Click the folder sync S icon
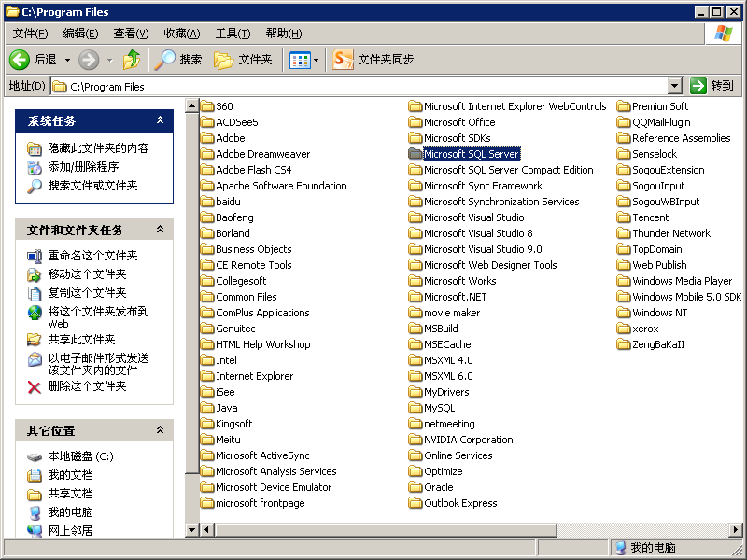The image size is (747, 560). click(343, 60)
